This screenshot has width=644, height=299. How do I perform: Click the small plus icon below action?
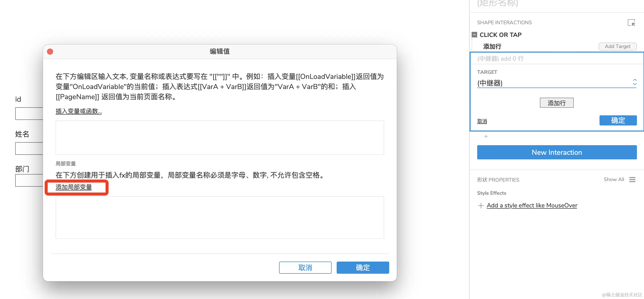(x=486, y=137)
